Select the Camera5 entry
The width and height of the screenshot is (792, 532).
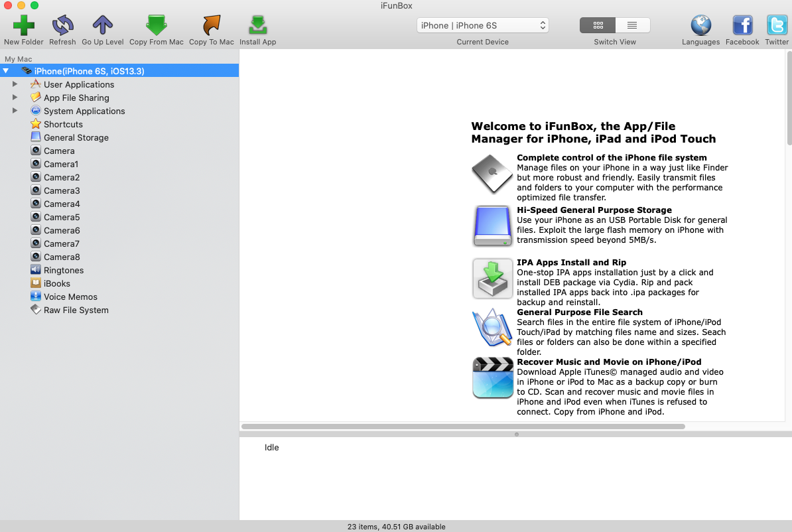coord(62,218)
